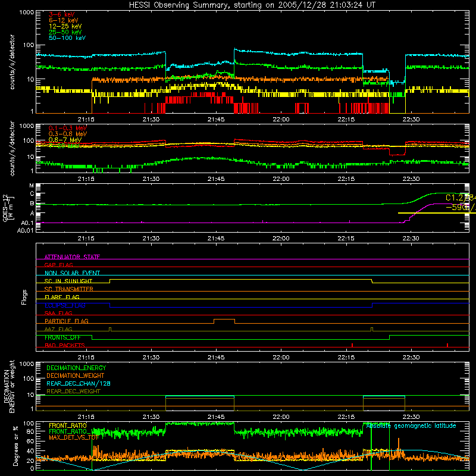The height and width of the screenshot is (476, 476).
Task: Click the HESSI Observing Summary title text
Action: 252,5
